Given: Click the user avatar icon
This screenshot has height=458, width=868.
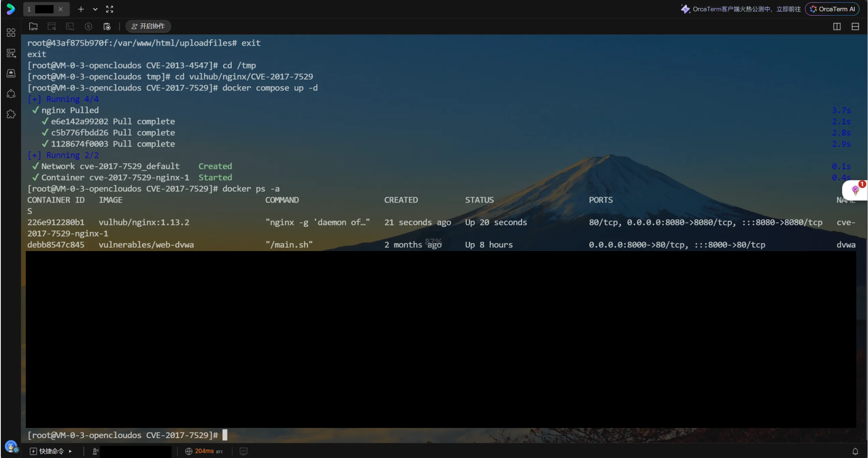Looking at the screenshot, I should coord(11,446).
